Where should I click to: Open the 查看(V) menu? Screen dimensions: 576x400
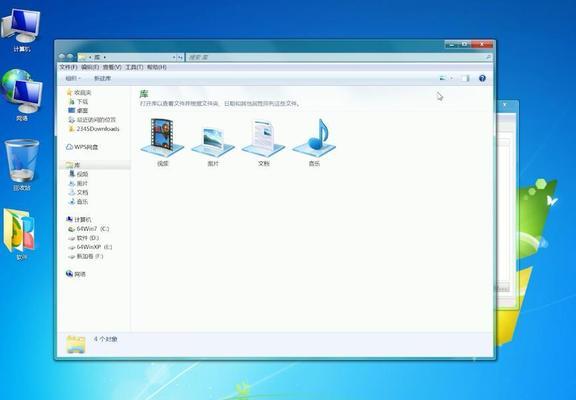point(112,68)
